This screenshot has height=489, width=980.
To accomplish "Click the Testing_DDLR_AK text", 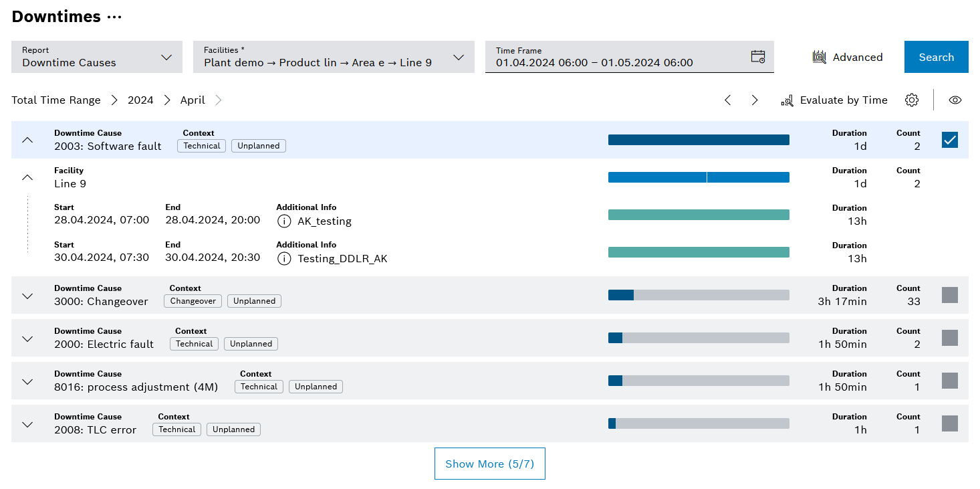I will click(342, 259).
